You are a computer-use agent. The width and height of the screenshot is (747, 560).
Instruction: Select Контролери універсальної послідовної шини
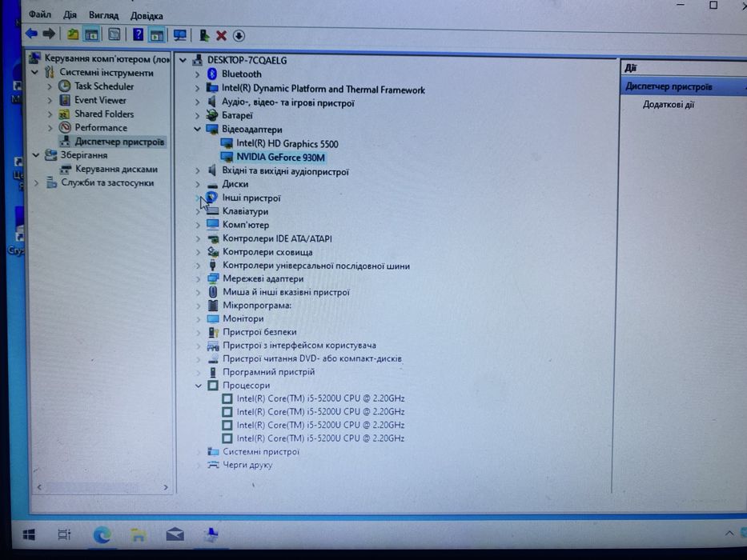point(316,266)
